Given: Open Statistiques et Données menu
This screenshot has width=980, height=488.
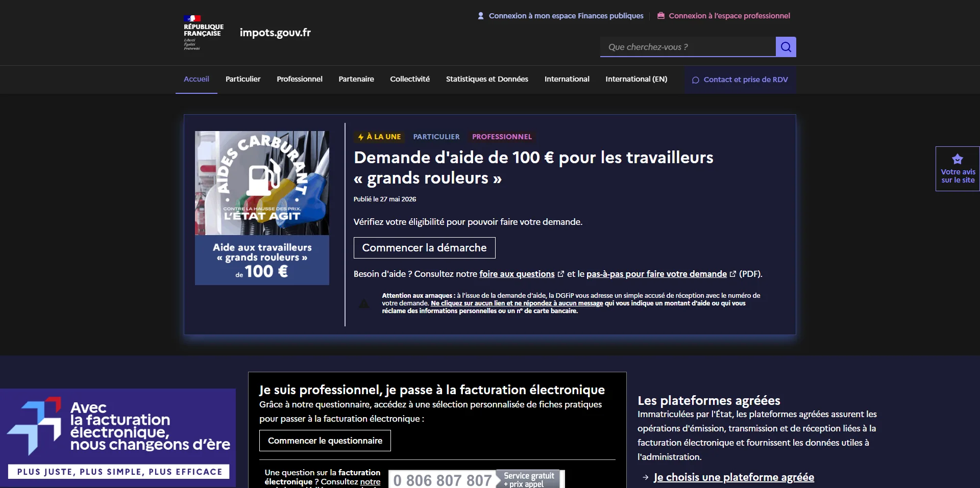Looking at the screenshot, I should click(x=487, y=79).
